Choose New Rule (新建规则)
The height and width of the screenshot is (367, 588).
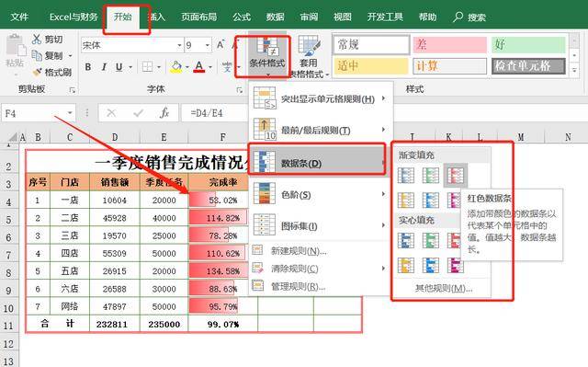321,251
